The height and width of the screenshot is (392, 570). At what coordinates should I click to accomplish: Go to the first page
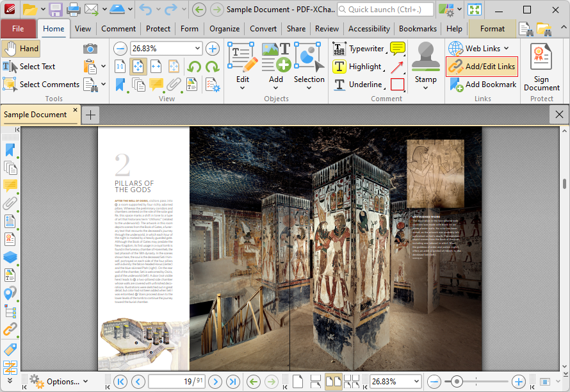120,382
